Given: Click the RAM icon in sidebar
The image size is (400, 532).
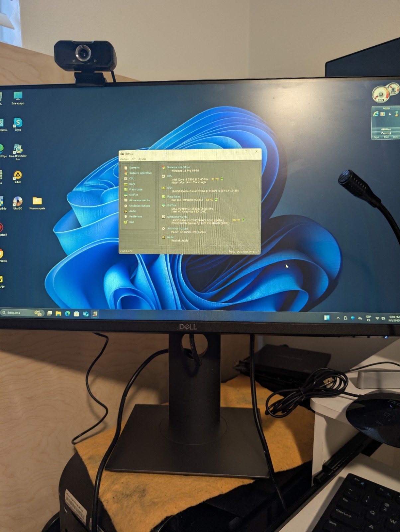Looking at the screenshot, I should [x=126, y=184].
